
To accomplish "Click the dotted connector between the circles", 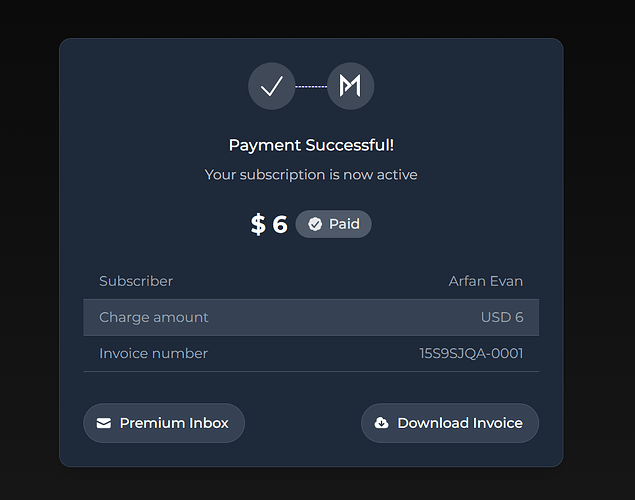I will [311, 86].
